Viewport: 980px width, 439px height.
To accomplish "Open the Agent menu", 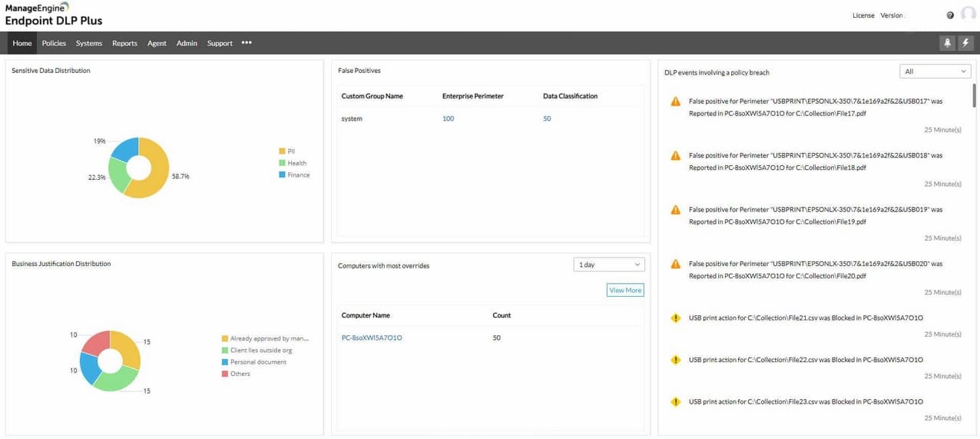I will pyautogui.click(x=157, y=43).
